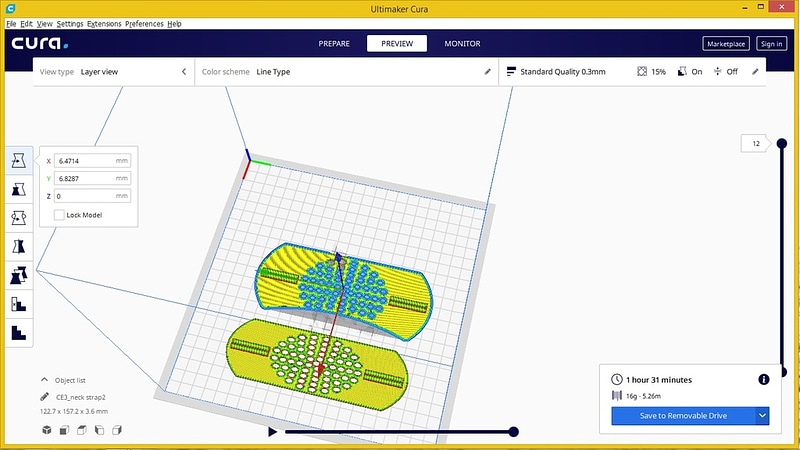
Task: Click the layer number 12 box
Action: click(x=755, y=143)
